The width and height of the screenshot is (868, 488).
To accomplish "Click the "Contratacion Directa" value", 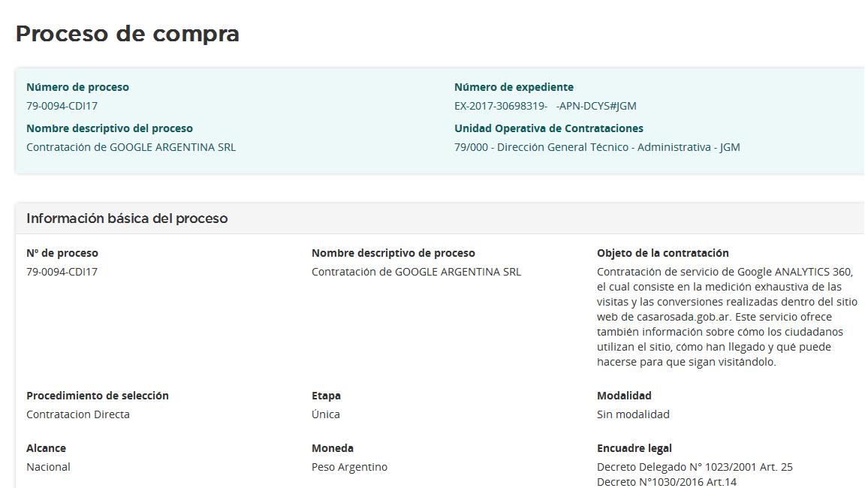I will click(x=78, y=414).
